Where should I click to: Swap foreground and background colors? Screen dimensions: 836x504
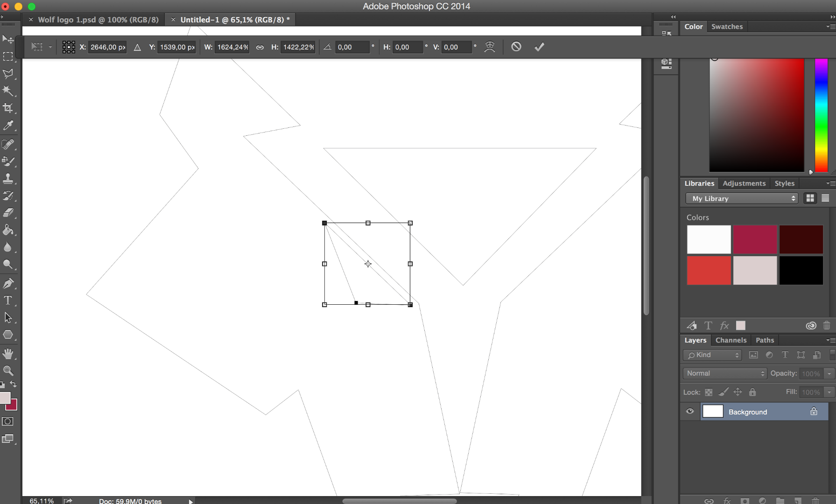tap(14, 385)
